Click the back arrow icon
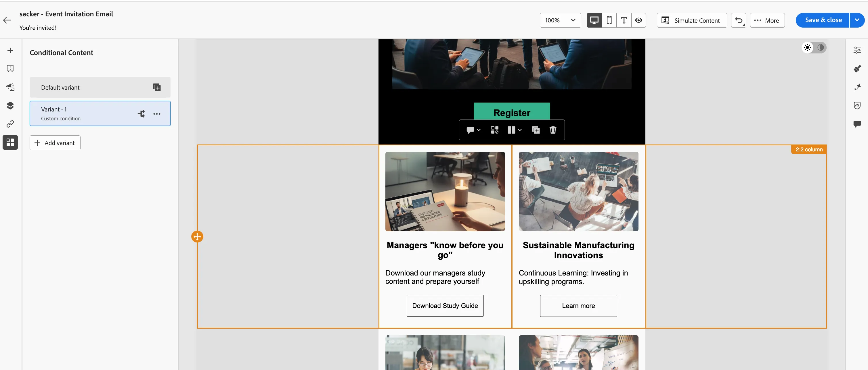 7,20
